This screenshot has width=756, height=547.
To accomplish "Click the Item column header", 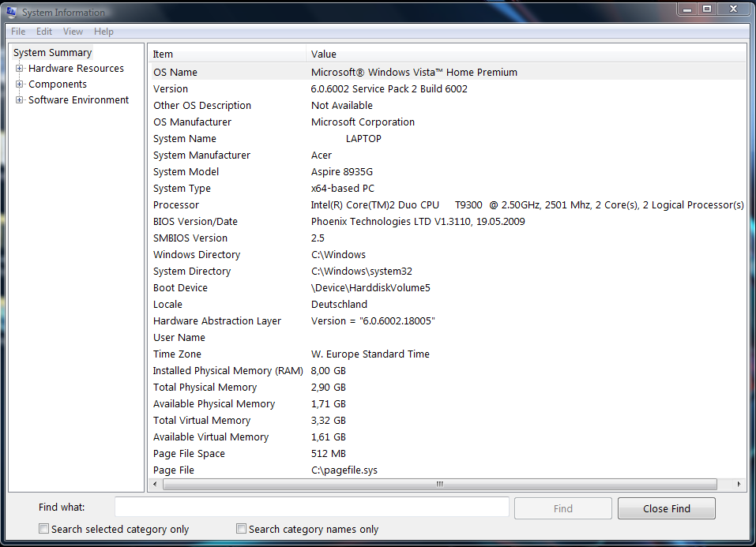I will click(227, 54).
